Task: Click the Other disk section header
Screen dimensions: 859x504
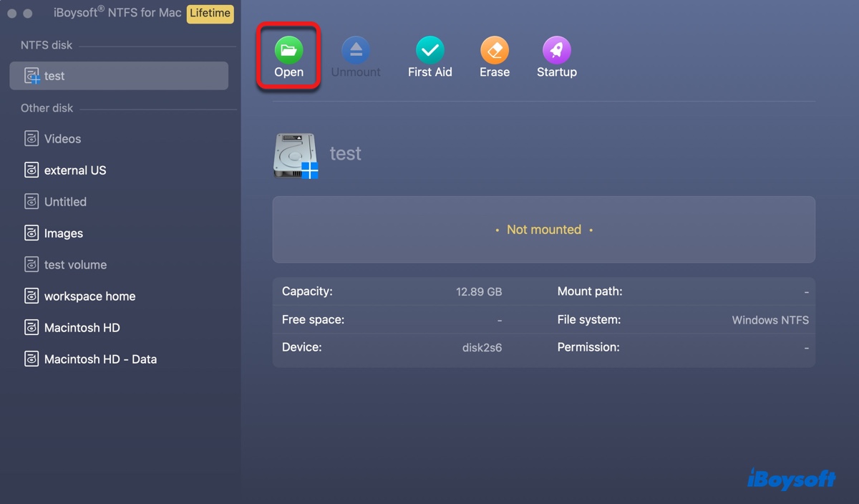Action: [x=47, y=107]
